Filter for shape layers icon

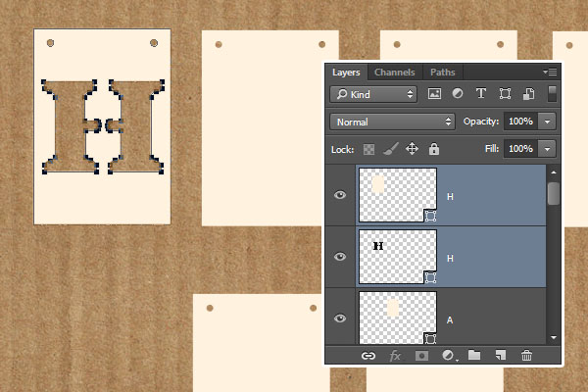point(505,93)
